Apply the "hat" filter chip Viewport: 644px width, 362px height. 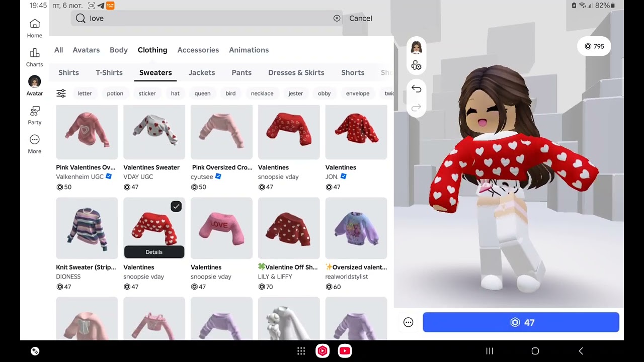click(x=175, y=93)
